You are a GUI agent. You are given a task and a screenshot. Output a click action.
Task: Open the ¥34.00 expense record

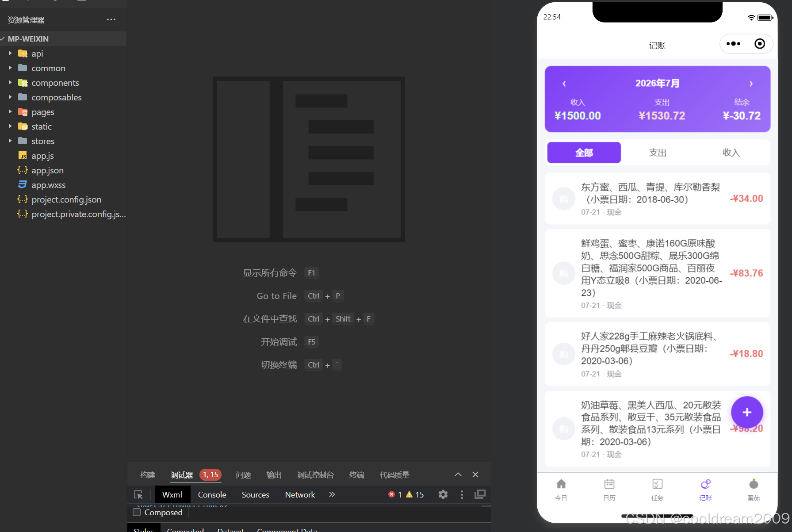coord(658,199)
